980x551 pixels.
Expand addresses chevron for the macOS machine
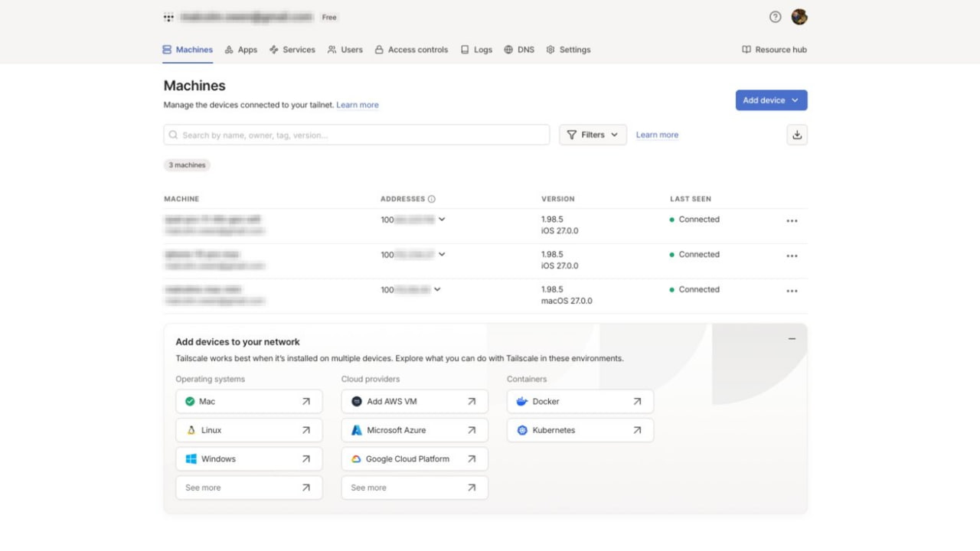[437, 289]
